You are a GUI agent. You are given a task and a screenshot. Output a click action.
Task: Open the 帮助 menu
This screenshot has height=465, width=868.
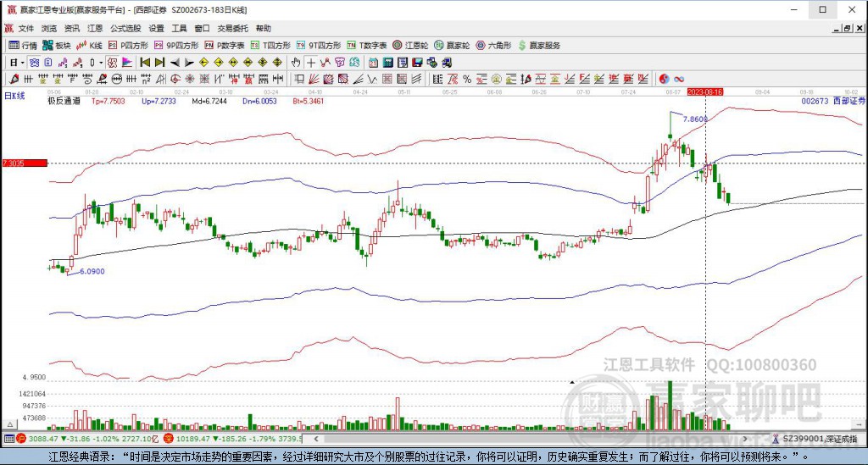coord(264,28)
